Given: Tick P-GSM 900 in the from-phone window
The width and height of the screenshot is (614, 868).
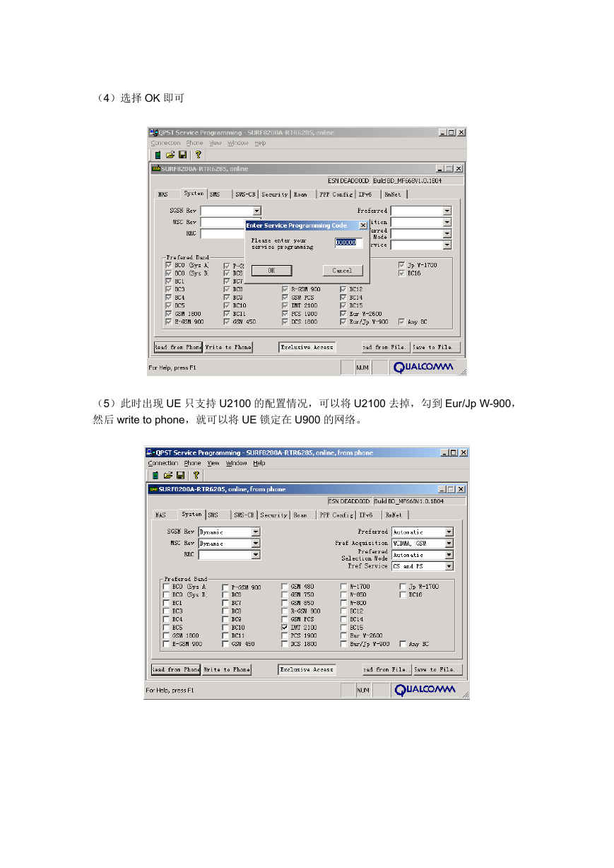Looking at the screenshot, I should pos(225,587).
